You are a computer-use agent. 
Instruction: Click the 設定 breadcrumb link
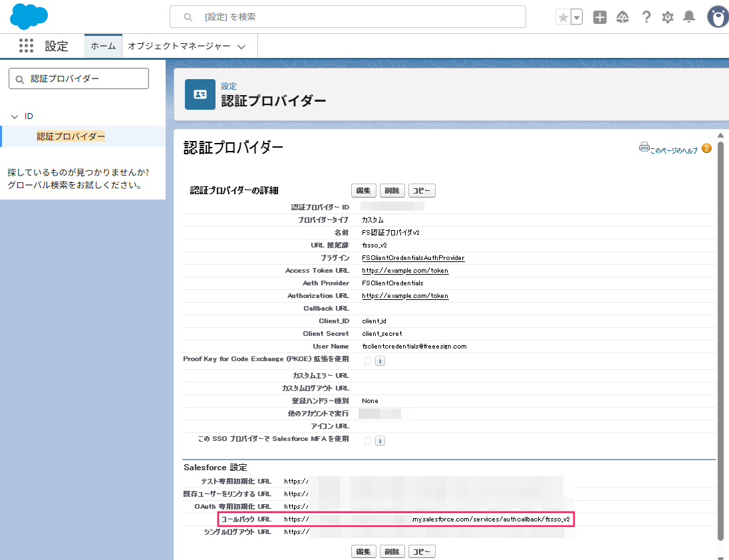tap(229, 86)
